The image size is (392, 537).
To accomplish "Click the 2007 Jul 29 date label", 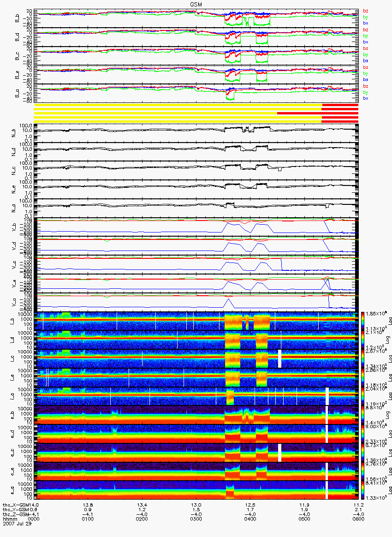I will [x=17, y=524].
